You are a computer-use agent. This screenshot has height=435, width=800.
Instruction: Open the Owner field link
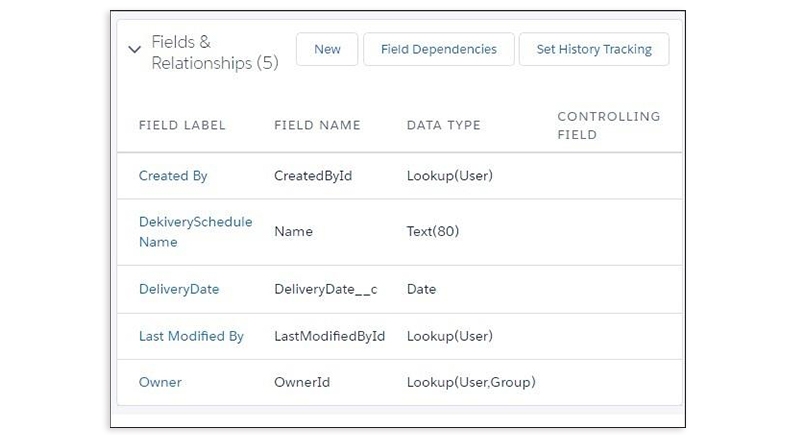coord(160,382)
